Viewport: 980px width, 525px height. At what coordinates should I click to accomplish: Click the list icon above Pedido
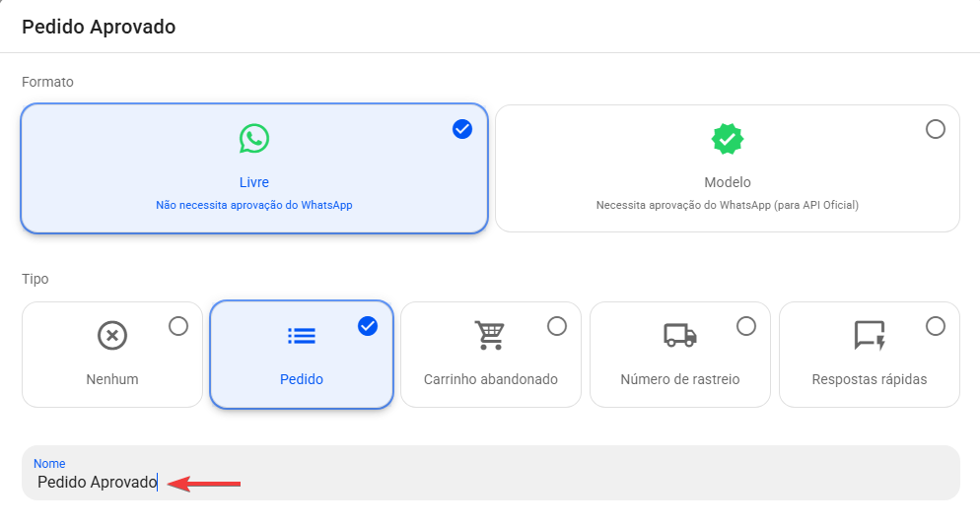pyautogui.click(x=302, y=336)
